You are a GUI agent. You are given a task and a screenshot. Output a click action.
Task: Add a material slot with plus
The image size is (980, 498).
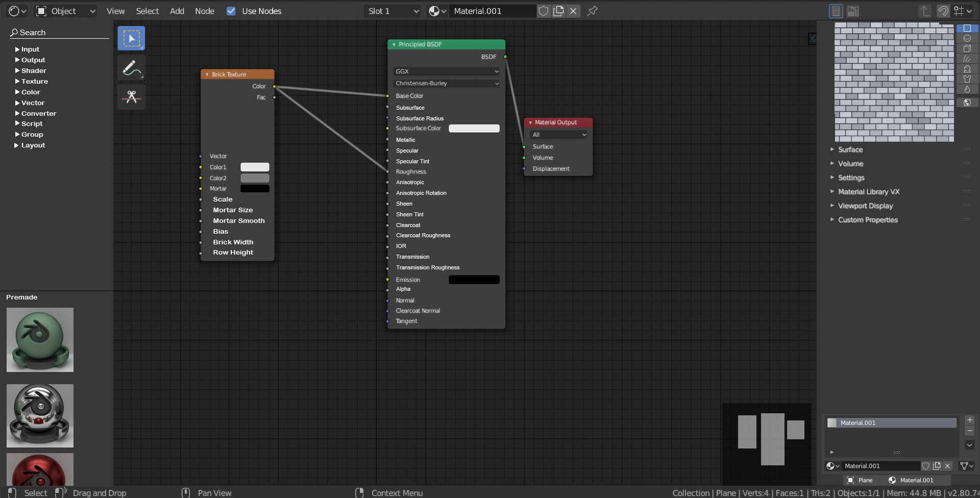pos(970,420)
